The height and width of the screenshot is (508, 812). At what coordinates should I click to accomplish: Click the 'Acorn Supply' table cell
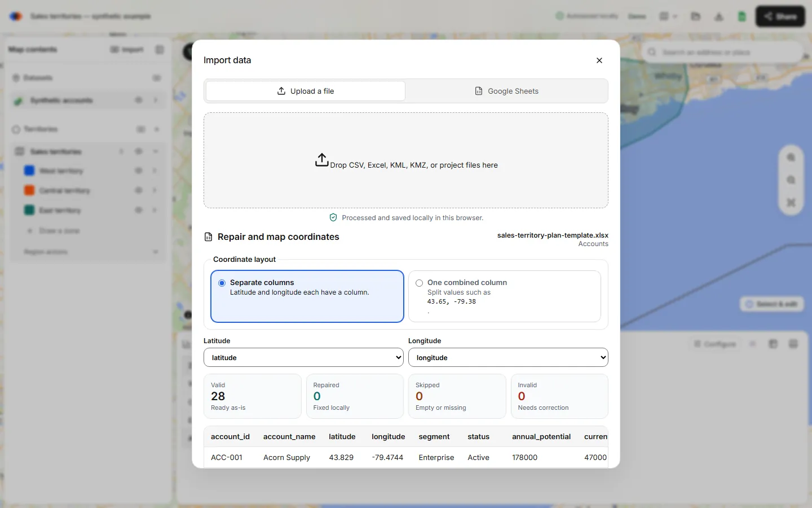(286, 458)
